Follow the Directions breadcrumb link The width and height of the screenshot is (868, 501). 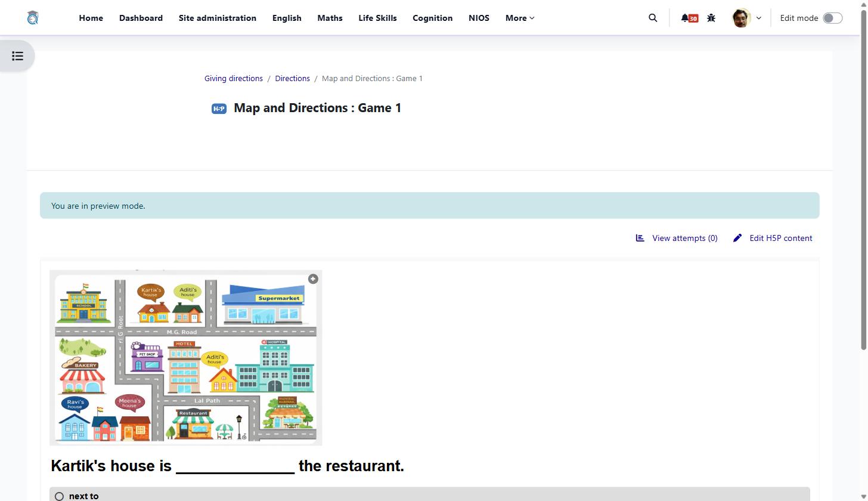click(292, 78)
